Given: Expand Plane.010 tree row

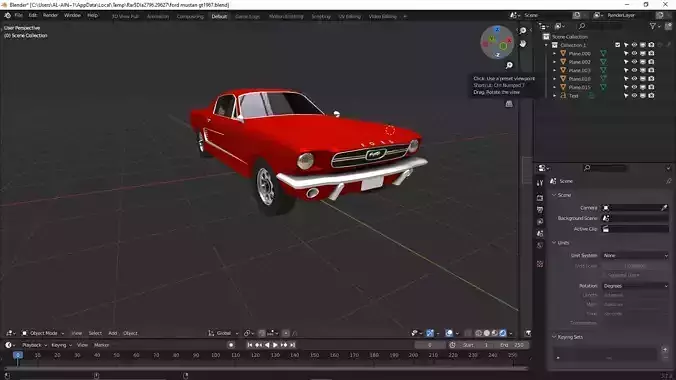Looking at the screenshot, I should click(x=555, y=79).
